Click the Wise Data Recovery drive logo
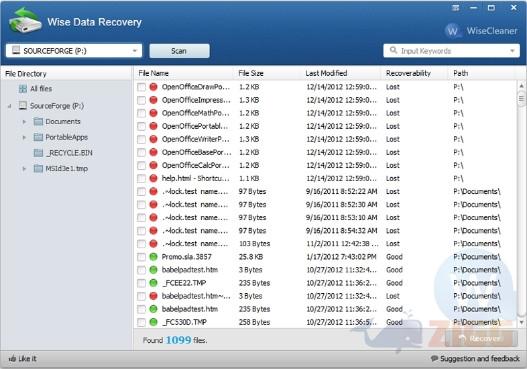The image size is (527, 369). [25, 21]
